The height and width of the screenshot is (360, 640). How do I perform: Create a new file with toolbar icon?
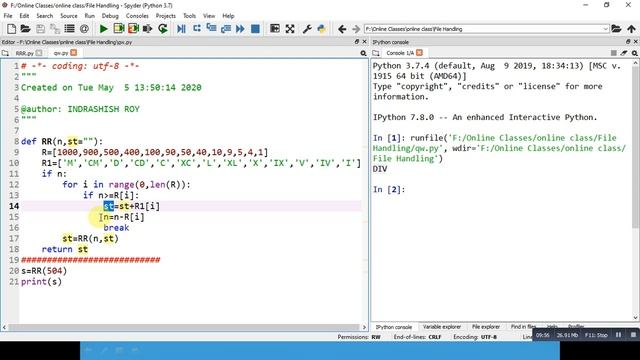pos(11,29)
